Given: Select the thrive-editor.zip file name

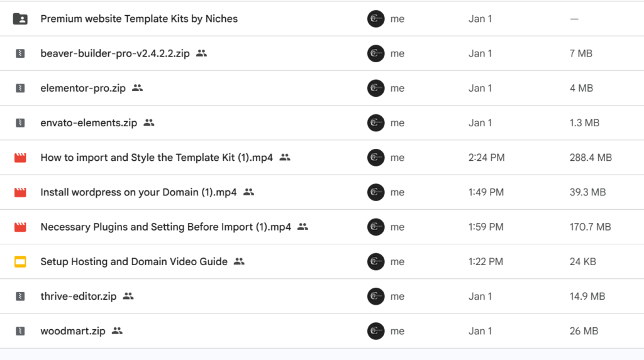Looking at the screenshot, I should click(x=79, y=297).
